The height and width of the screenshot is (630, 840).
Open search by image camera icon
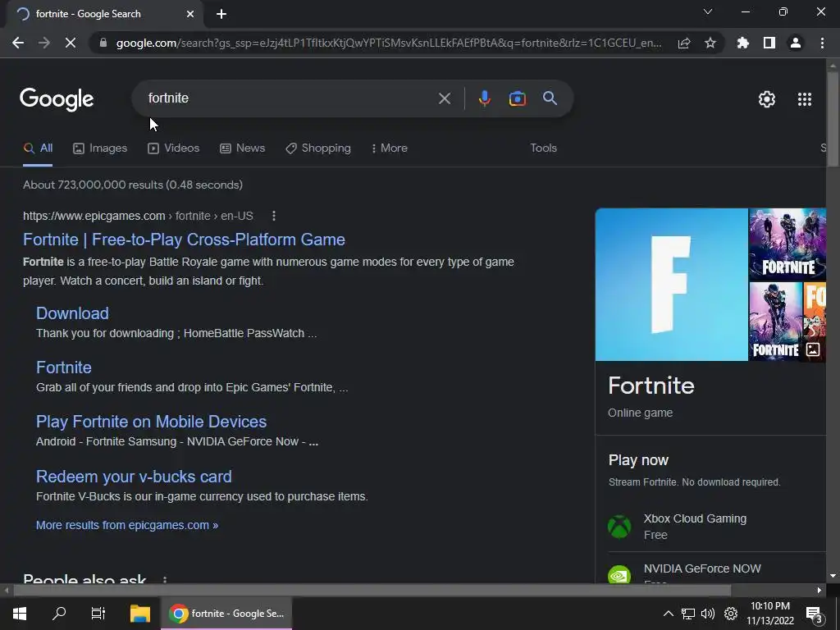pos(517,98)
